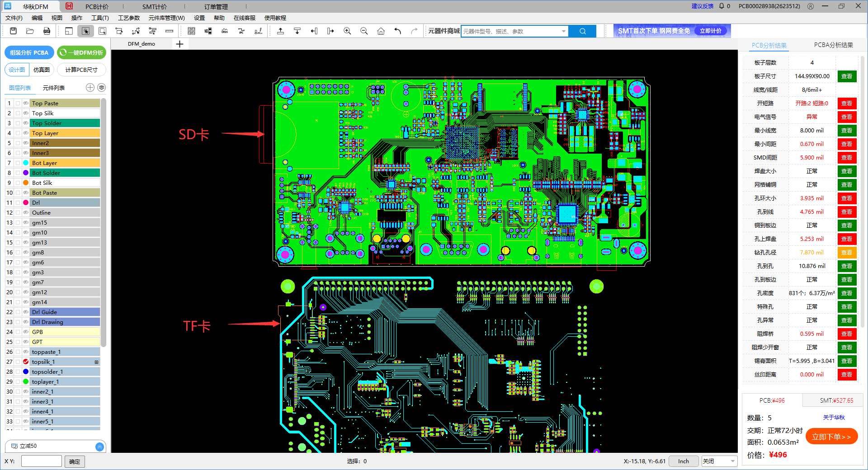868x470 pixels.
Task: Show the Top Layer via its eye icon
Action: [26, 133]
